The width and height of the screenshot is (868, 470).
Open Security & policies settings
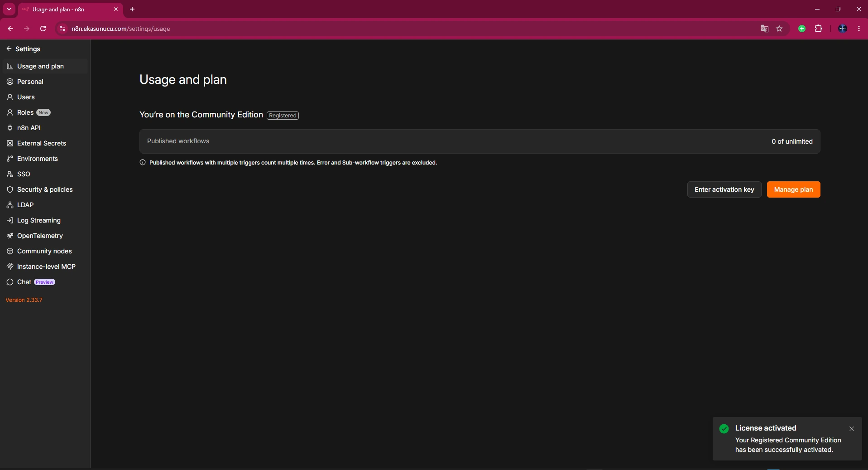(x=44, y=189)
